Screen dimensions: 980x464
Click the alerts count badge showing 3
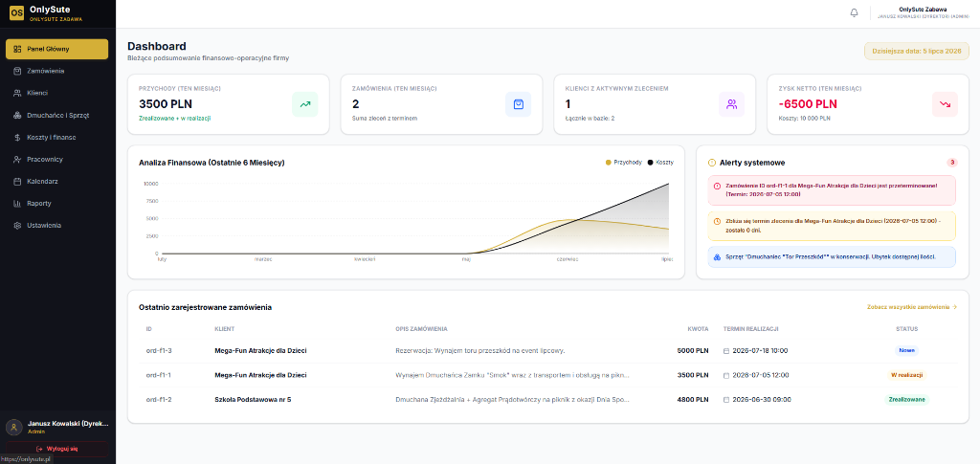952,163
